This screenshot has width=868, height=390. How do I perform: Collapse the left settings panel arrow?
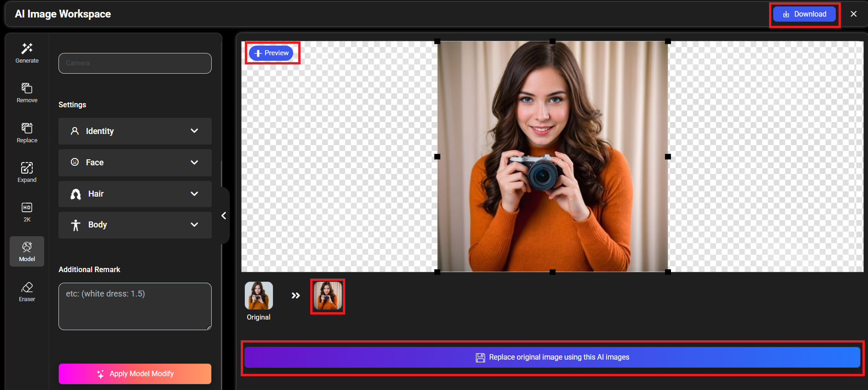[x=224, y=215]
